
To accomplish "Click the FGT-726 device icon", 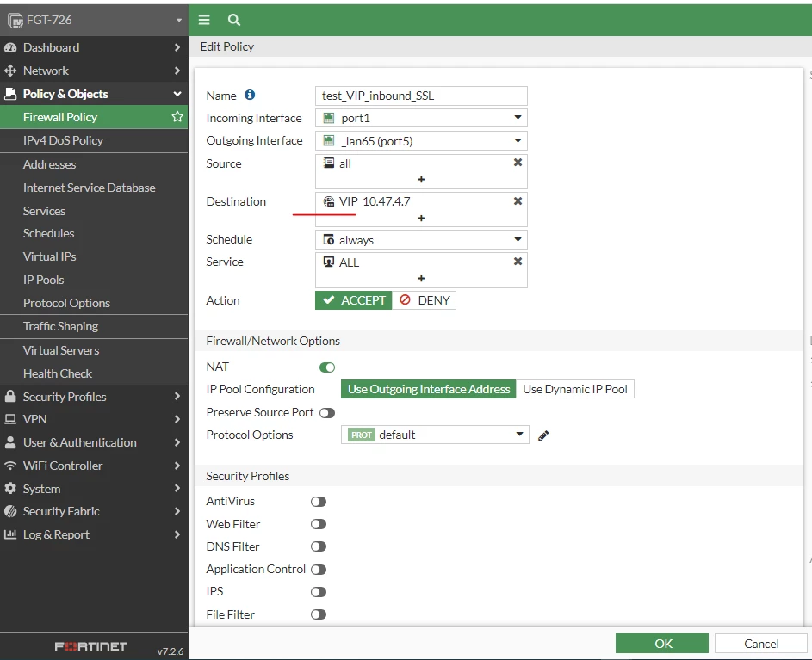I will [15, 20].
